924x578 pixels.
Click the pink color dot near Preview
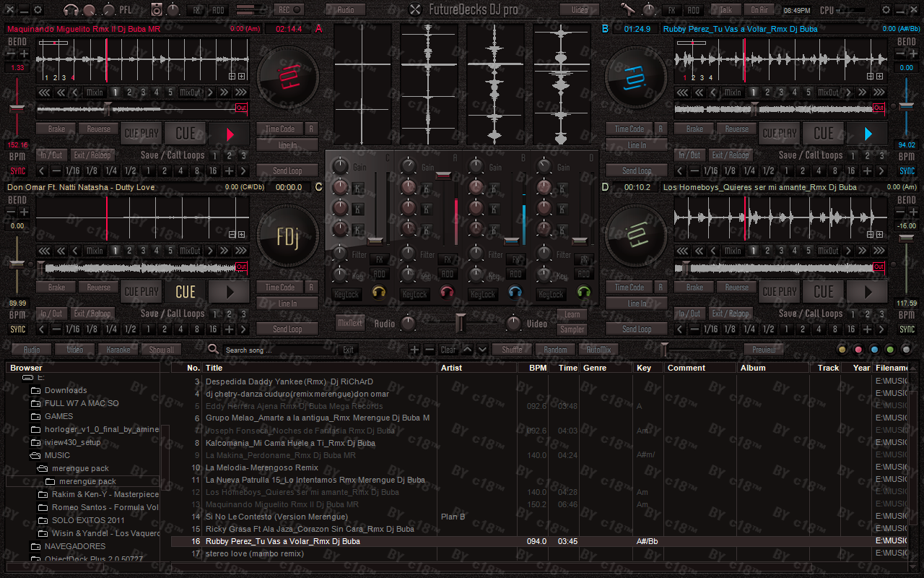[858, 350]
